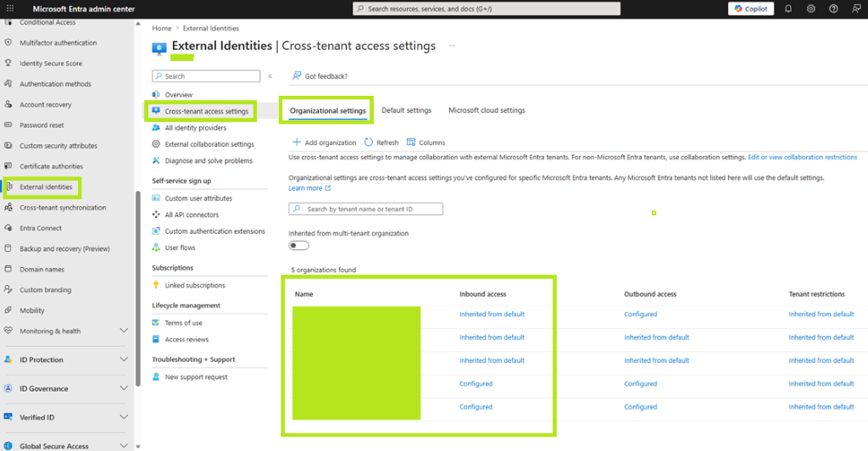Click the Backup and recovery icon
The height and width of the screenshot is (451, 868).
pos(8,248)
